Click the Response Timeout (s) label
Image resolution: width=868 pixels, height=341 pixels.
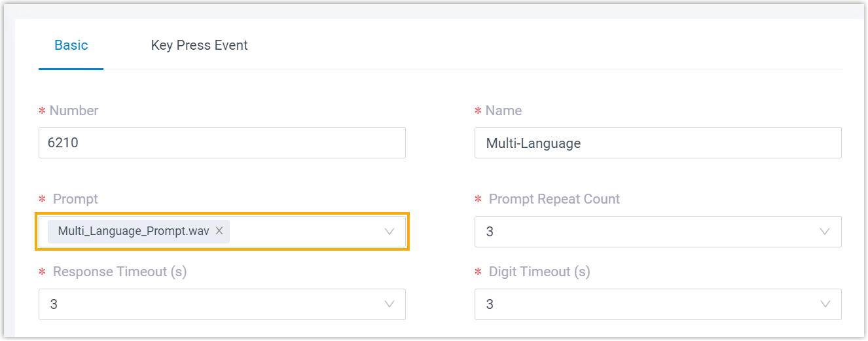pos(120,272)
